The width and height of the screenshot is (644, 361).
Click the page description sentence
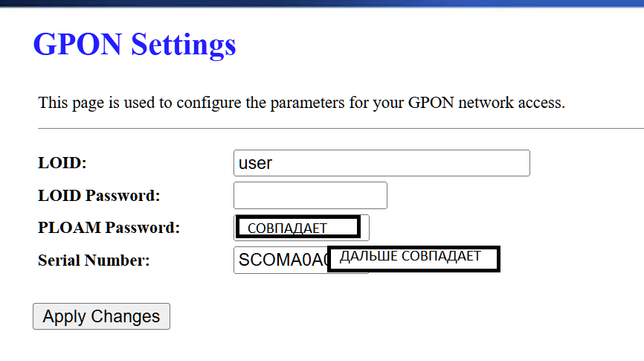301,102
